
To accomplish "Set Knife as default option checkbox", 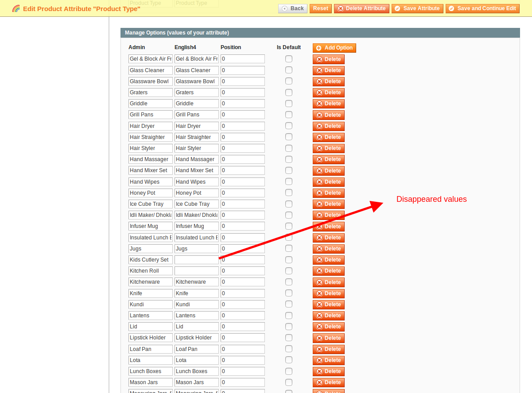I will tap(289, 293).
